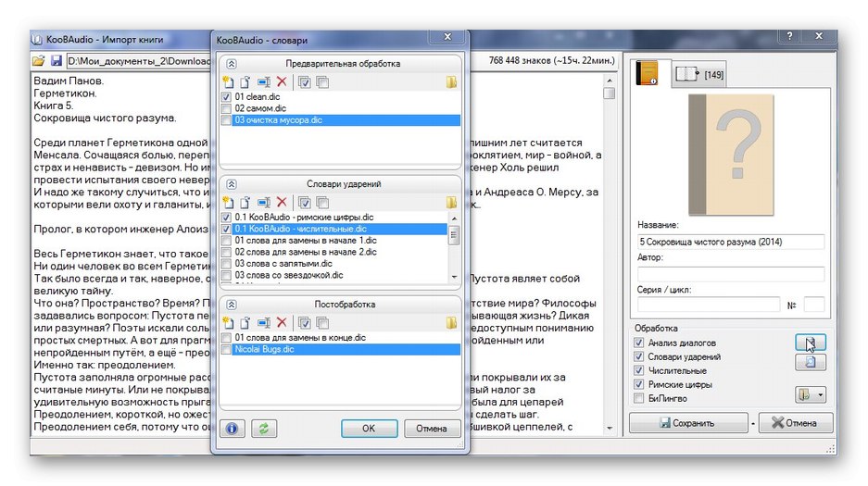Click new dictionary icon in Предварительная обработка toolbar

point(228,82)
